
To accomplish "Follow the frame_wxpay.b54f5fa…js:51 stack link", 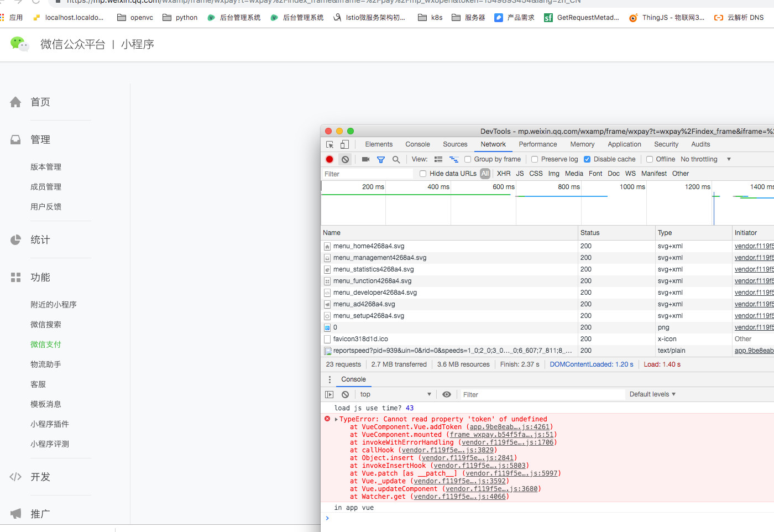I will coord(502,435).
